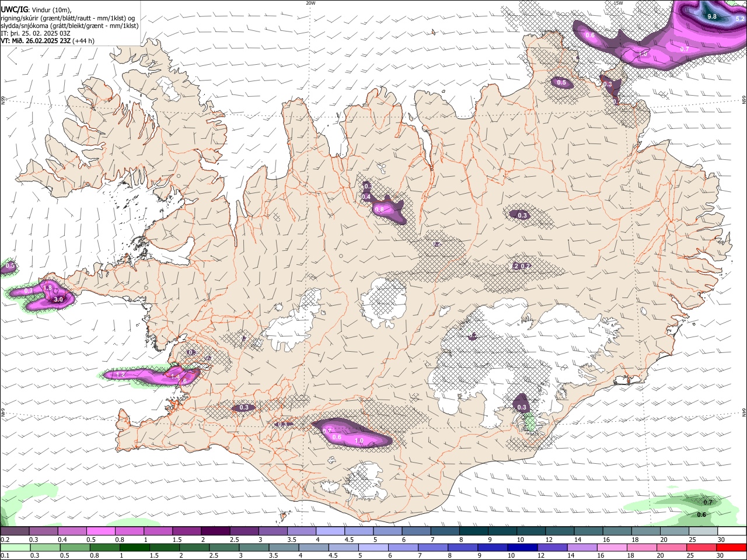Click the 9.8 precipitation value label

point(712,17)
